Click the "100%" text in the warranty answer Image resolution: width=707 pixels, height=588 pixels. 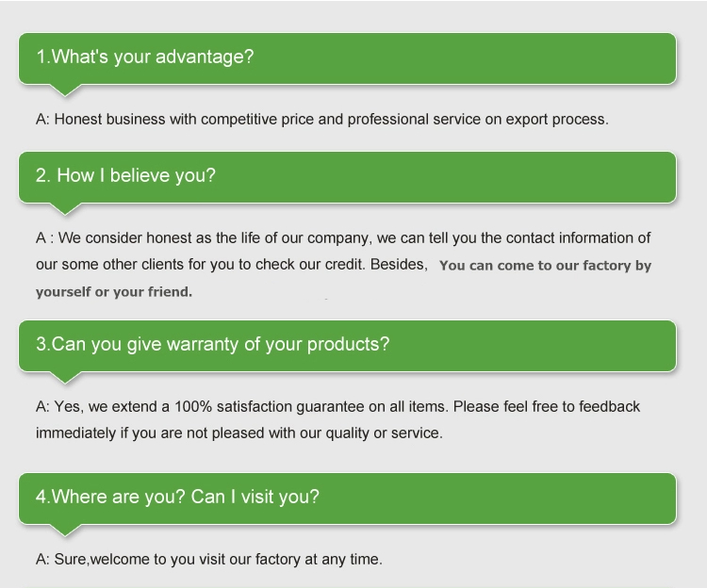[193, 406]
